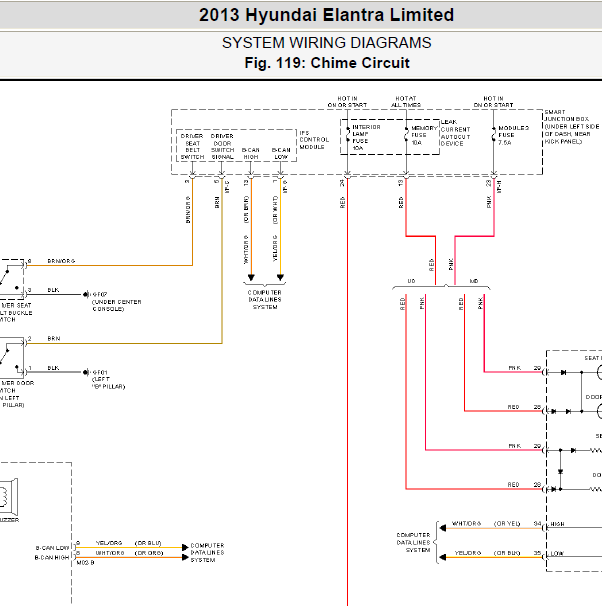Image resolution: width=602 pixels, height=606 pixels.
Task: Click the "UD" connector label
Action: (x=411, y=281)
